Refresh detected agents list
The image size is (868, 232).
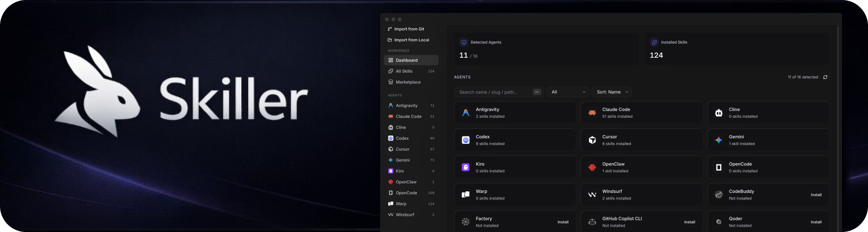(825, 77)
